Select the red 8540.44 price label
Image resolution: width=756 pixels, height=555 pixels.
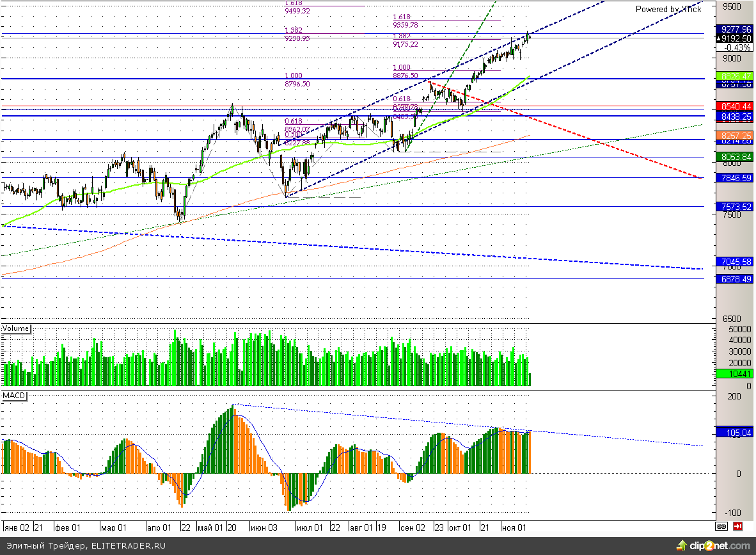734,106
